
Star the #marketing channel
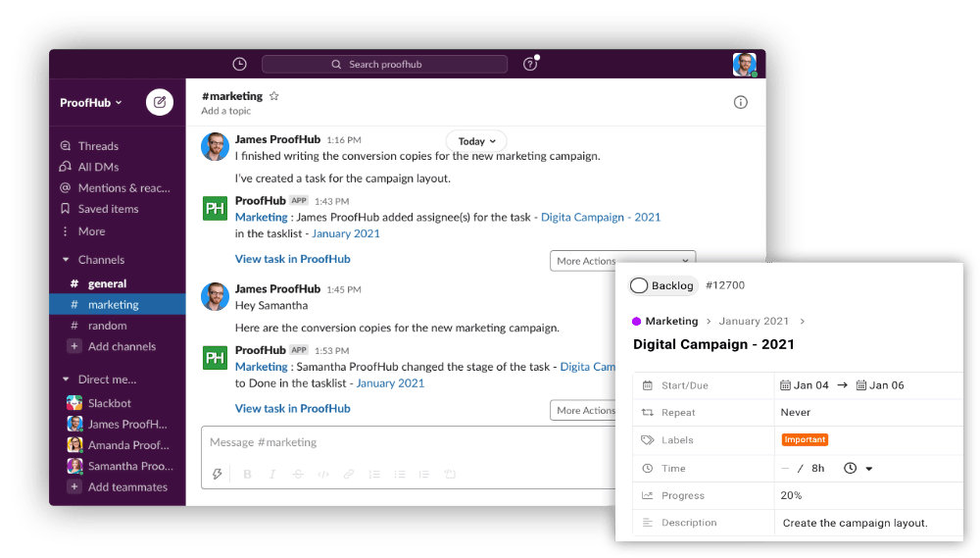click(x=274, y=96)
